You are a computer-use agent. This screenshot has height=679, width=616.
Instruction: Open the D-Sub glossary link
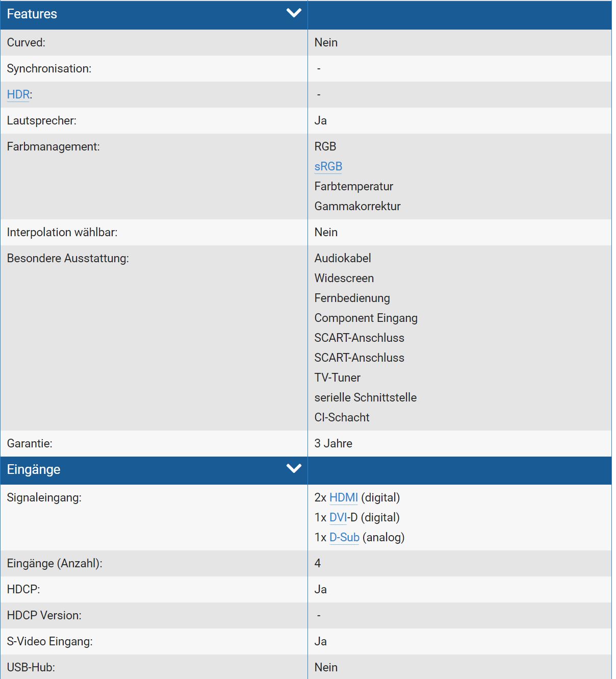tap(344, 538)
